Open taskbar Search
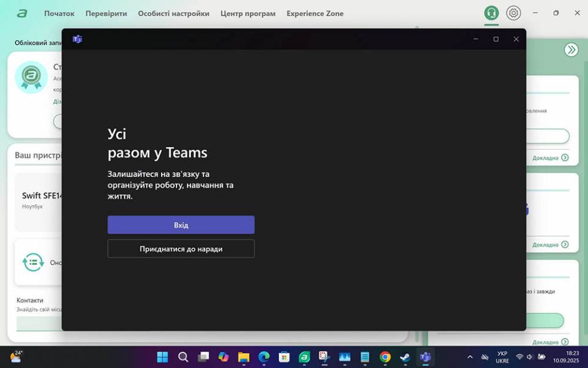Image resolution: width=588 pixels, height=368 pixels. click(x=183, y=357)
